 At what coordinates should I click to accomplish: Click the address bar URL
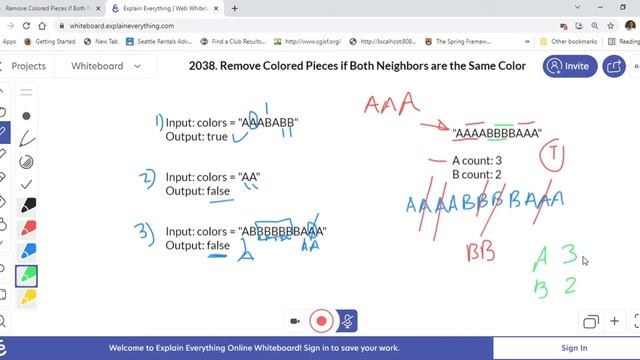tap(122, 26)
